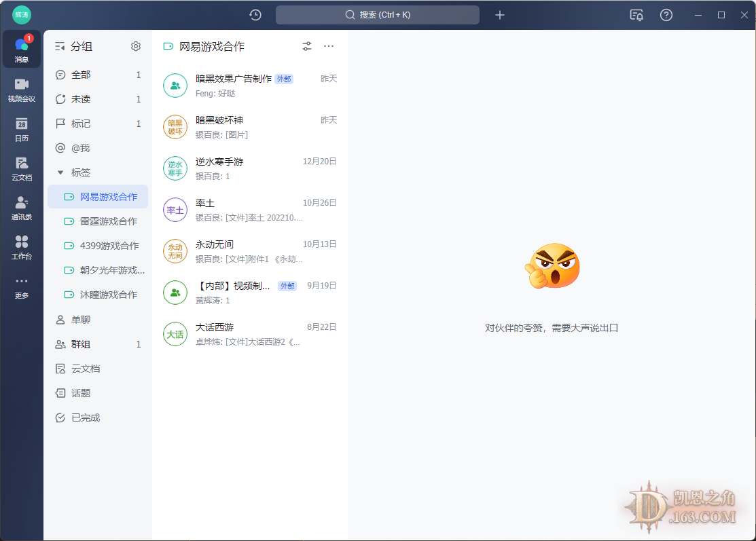This screenshot has width=756, height=541.
Task: Open the help question mark icon
Action: 666,15
